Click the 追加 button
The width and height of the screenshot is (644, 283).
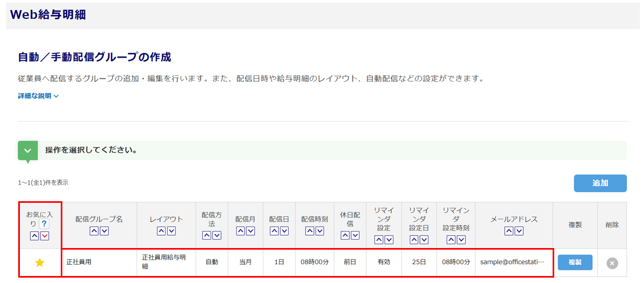600,183
